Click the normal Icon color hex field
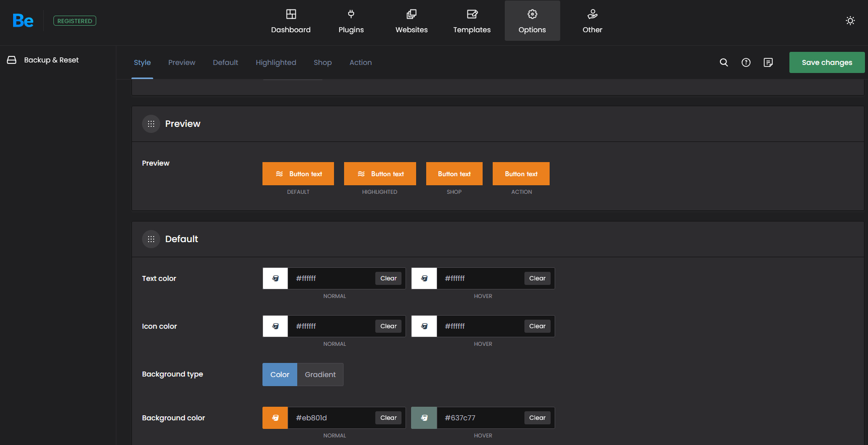Viewport: 868px width, 445px height. point(331,326)
